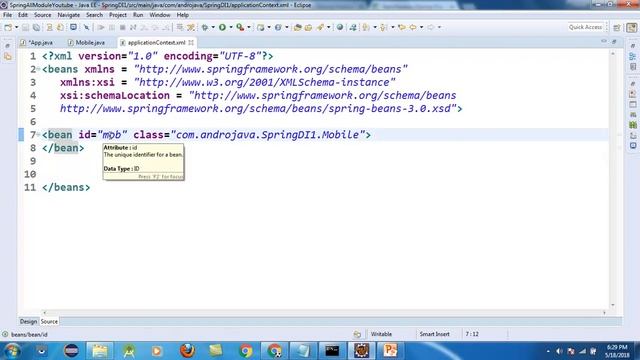This screenshot has height=360, width=640.
Task: Click the Save All icon
Action: point(36,27)
